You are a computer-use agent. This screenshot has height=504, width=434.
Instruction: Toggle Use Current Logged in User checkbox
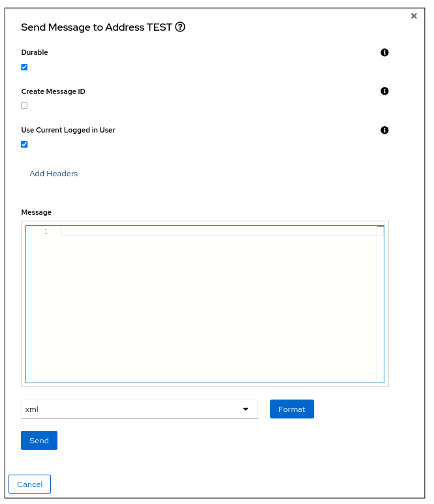coord(25,144)
